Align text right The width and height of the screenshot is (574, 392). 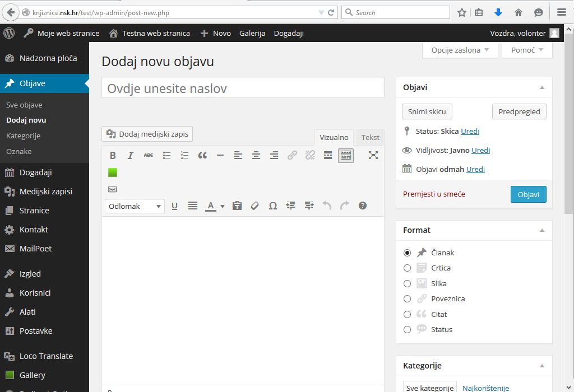(274, 156)
